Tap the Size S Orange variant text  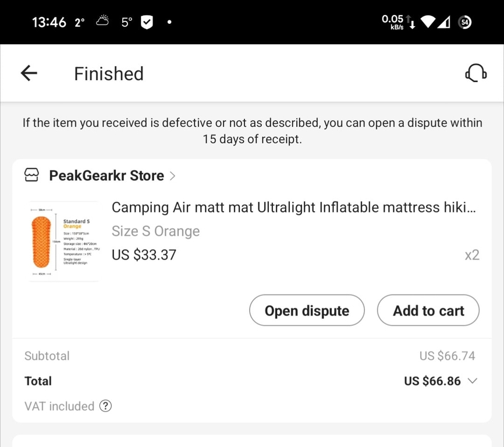[155, 231]
